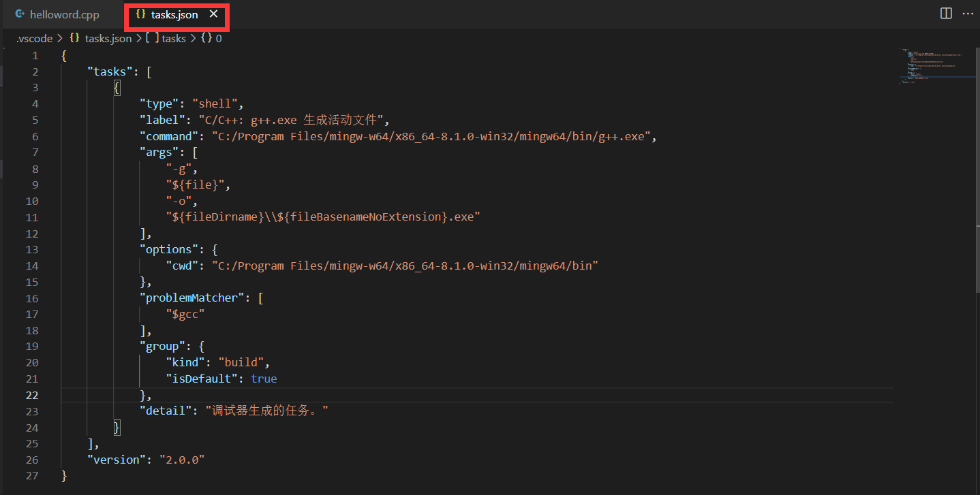
Task: Click the "kind" key
Action: click(186, 362)
